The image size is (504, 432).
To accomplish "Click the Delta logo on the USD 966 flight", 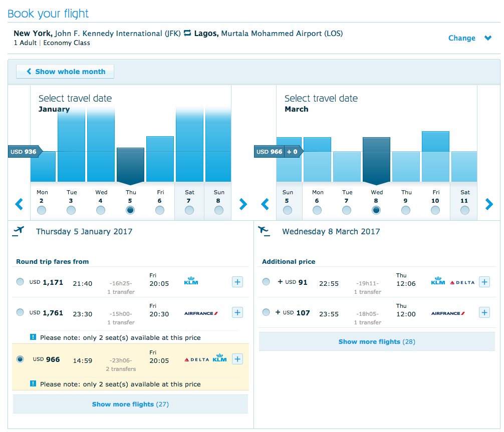I will click(197, 358).
